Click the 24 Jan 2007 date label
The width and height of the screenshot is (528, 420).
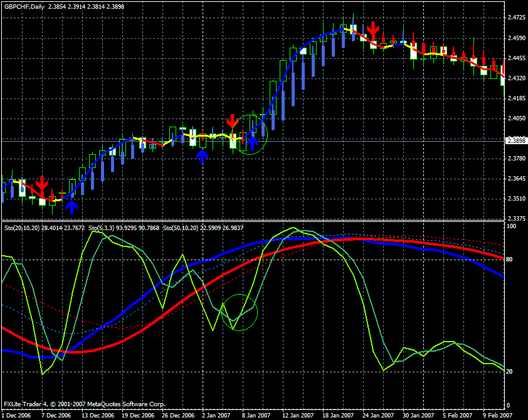[x=378, y=415]
